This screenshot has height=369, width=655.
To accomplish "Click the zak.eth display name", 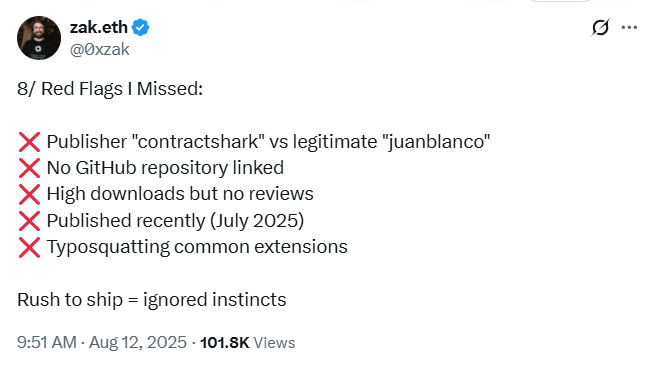I will (x=99, y=28).
